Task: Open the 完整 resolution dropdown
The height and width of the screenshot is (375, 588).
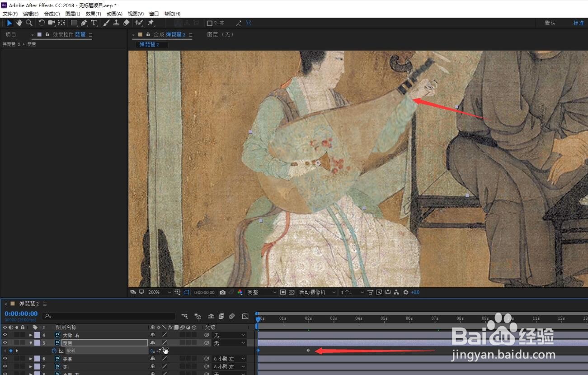Action: tap(261, 292)
